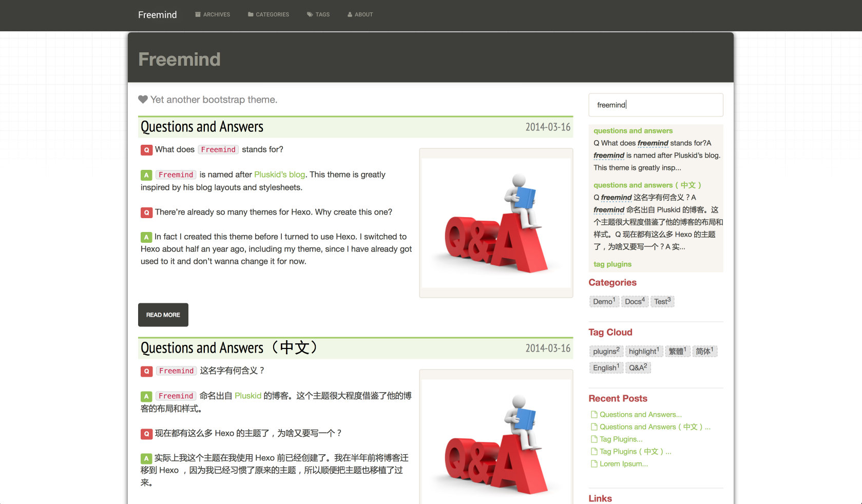Focus the search field containing freemind

point(656,105)
